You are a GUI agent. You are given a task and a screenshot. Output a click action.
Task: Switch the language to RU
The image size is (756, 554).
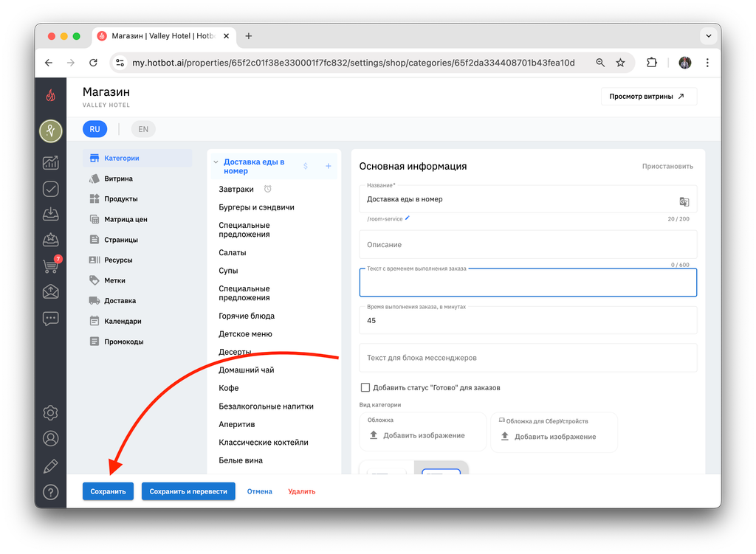pos(95,129)
